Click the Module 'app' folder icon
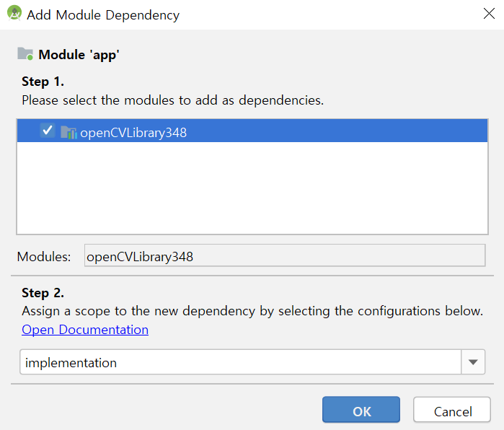The height and width of the screenshot is (430, 504). click(x=25, y=53)
